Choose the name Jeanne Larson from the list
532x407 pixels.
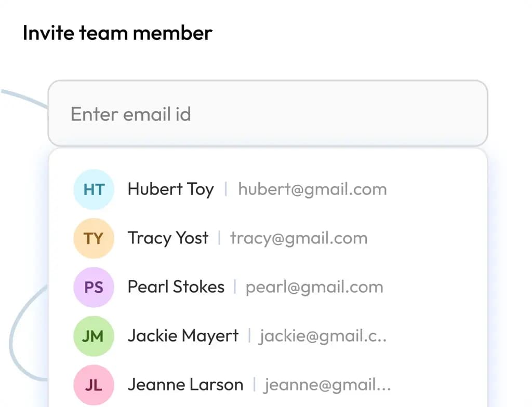185,384
